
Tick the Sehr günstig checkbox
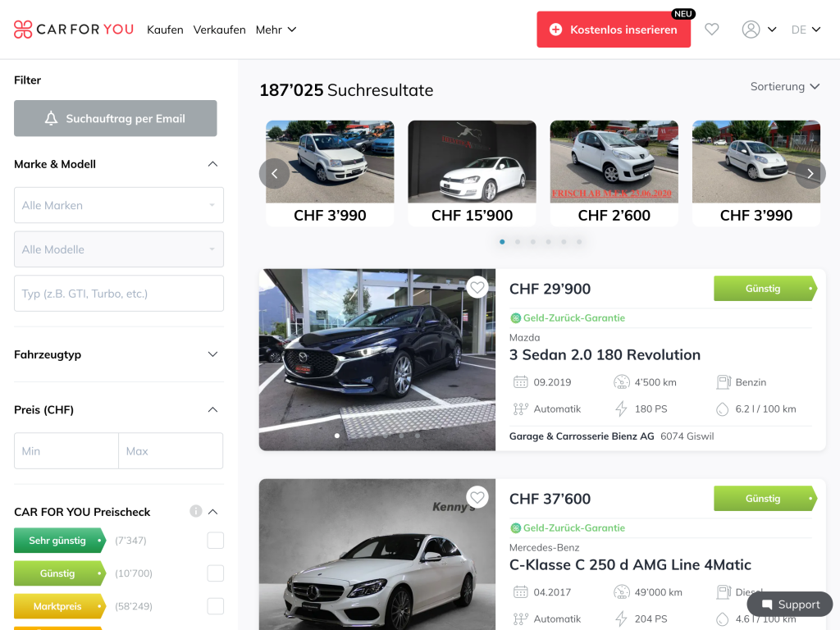(216, 540)
